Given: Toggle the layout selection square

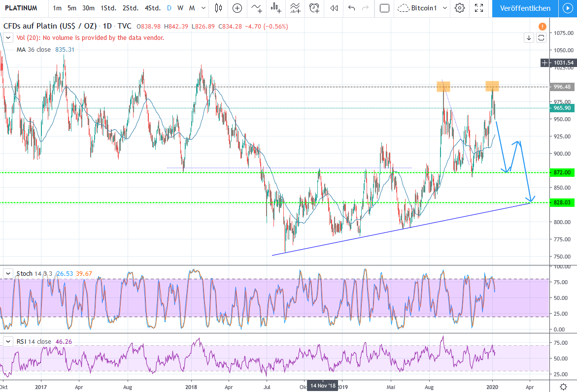Looking at the screenshot, I should 385,8.
